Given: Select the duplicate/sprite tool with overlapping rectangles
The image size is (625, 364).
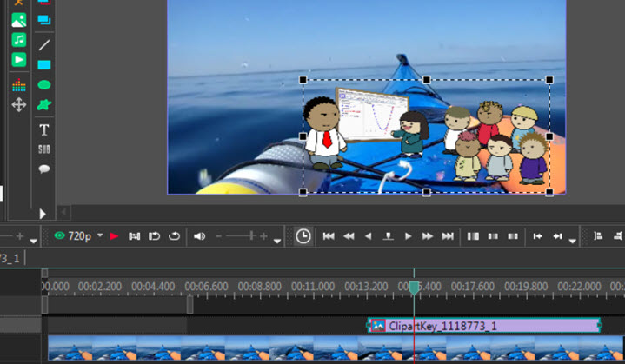Looking at the screenshot, I should tap(43, 20).
